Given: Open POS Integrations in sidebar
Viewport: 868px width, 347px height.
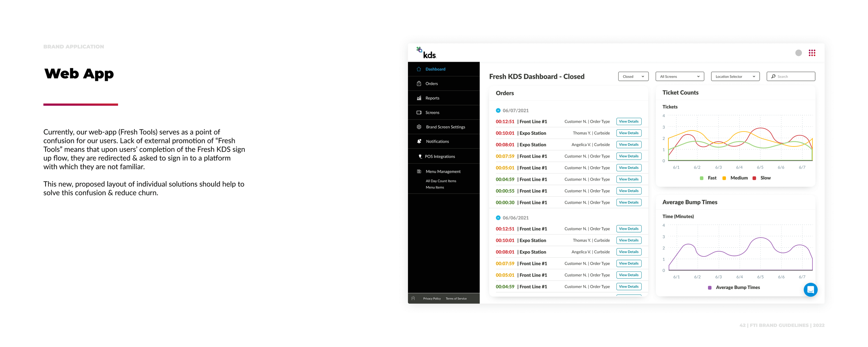Looking at the screenshot, I should (x=444, y=156).
